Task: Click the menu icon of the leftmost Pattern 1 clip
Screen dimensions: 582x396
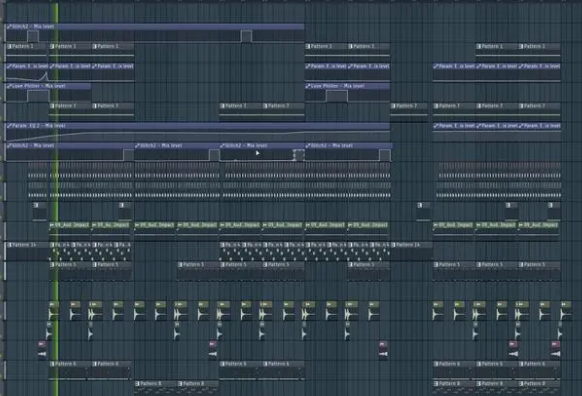Action: 10,46
